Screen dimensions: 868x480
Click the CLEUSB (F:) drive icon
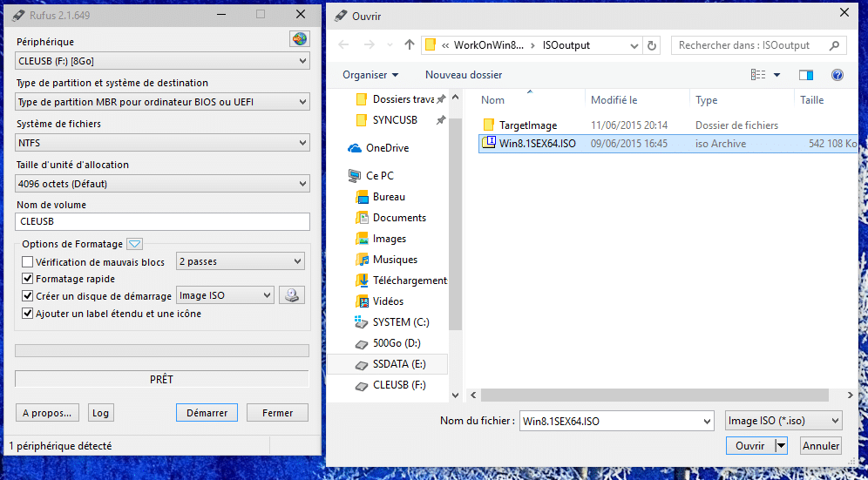coord(361,385)
